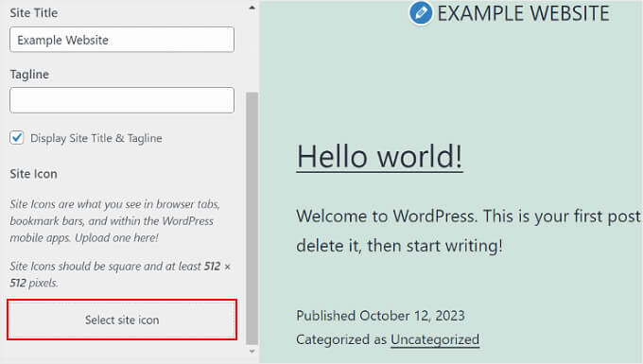Focus the empty Tagline input field
Image resolution: width=643 pixels, height=364 pixels.
122,100
